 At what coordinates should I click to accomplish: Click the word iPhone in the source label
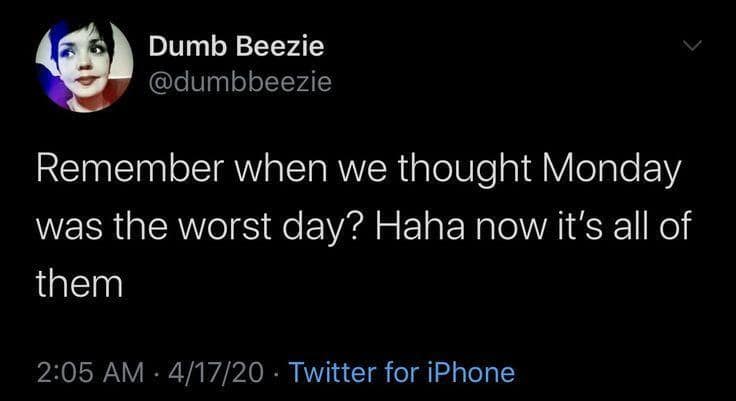469,374
